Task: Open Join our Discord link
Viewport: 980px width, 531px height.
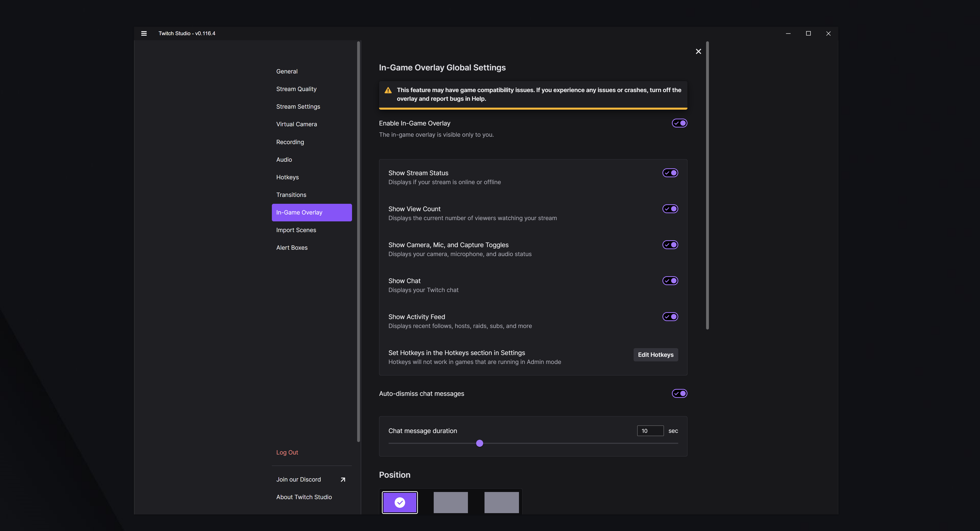Action: coord(312,479)
